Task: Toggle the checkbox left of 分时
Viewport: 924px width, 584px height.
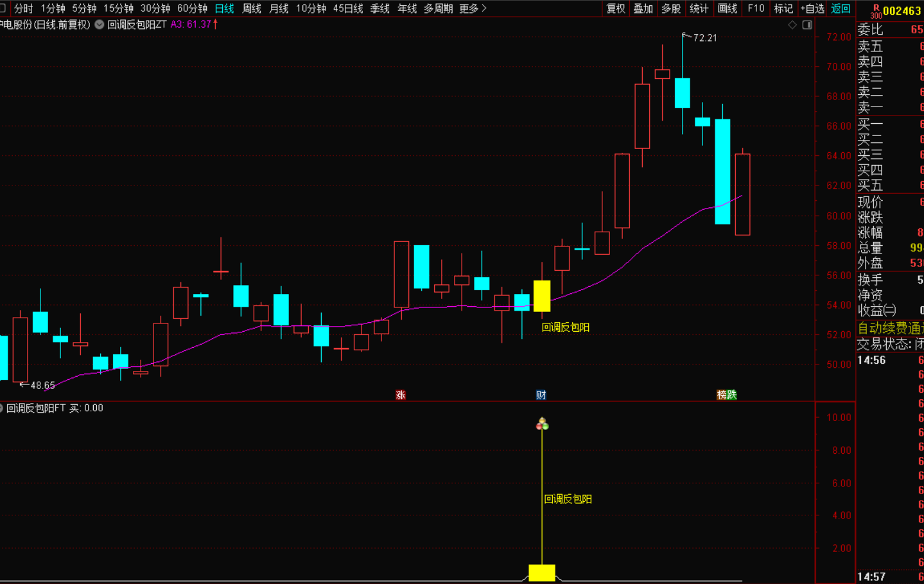Action: [x=3, y=8]
